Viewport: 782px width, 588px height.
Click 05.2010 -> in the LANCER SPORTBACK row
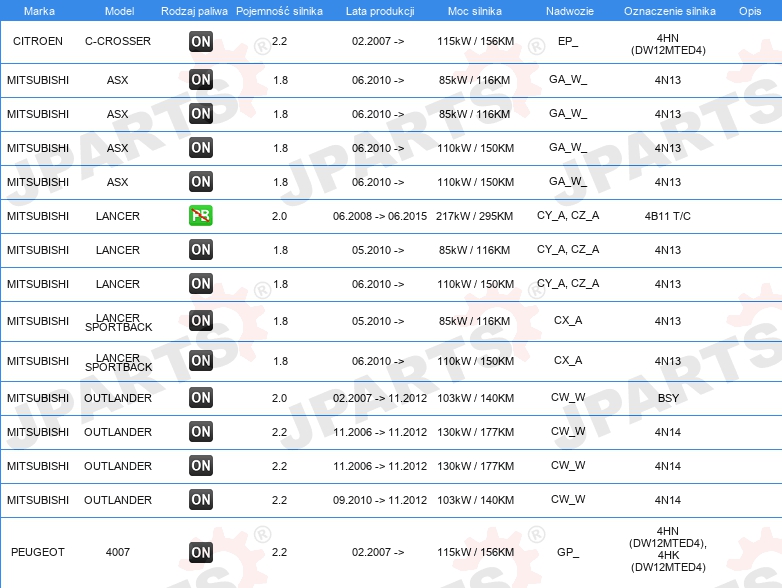click(x=378, y=321)
